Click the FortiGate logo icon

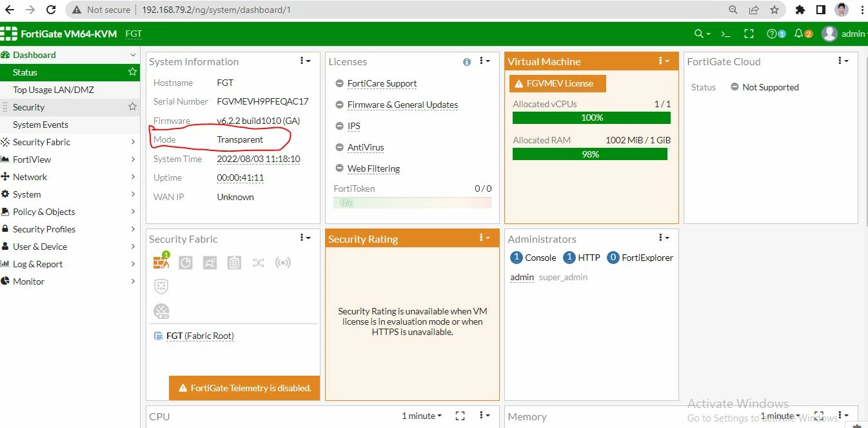[8, 34]
